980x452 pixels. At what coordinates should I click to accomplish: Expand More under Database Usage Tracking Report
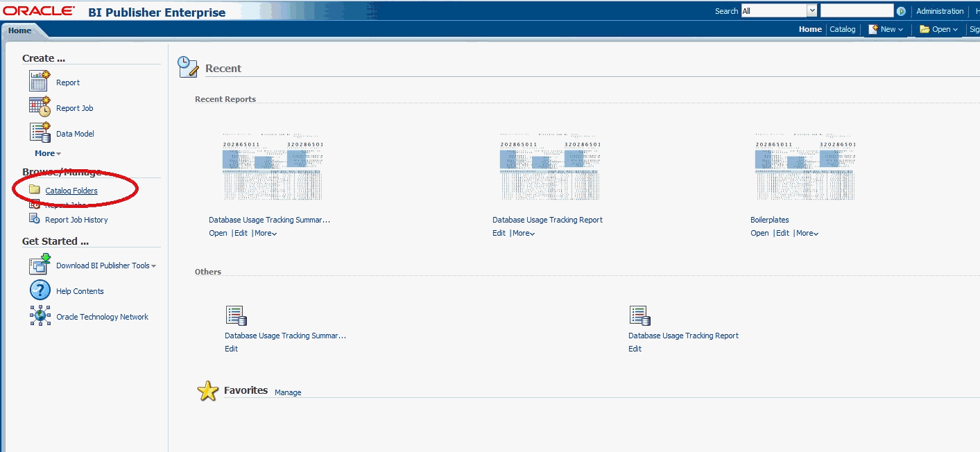[524, 233]
